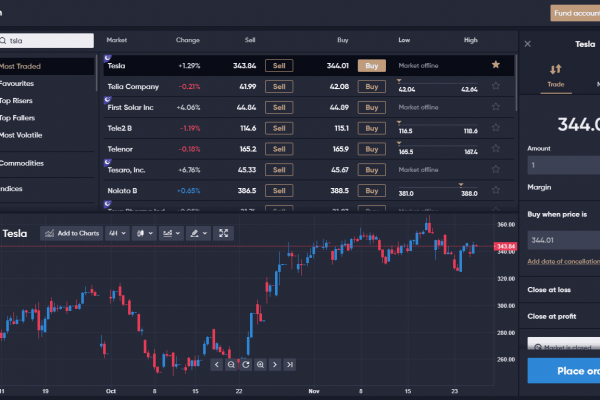
Task: Open the indicators dropdown
Action: [171, 233]
